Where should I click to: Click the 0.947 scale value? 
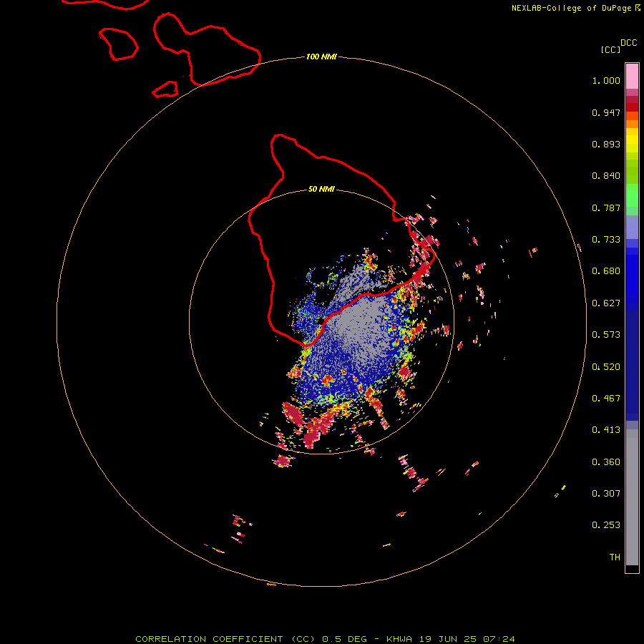[x=606, y=112]
